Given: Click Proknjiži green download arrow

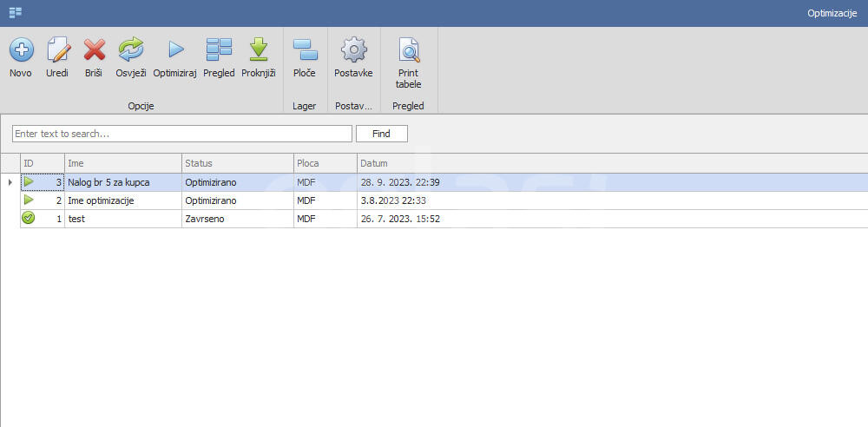Looking at the screenshot, I should 258,50.
